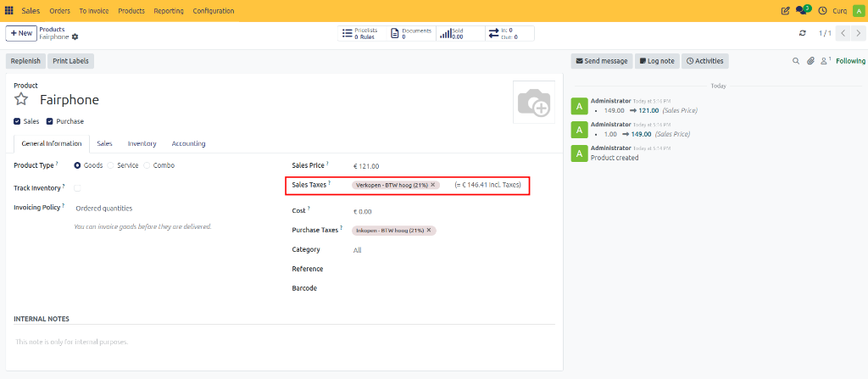Open conversations chat icon with badge
Viewport: 868px width, 379px height.
803,10
